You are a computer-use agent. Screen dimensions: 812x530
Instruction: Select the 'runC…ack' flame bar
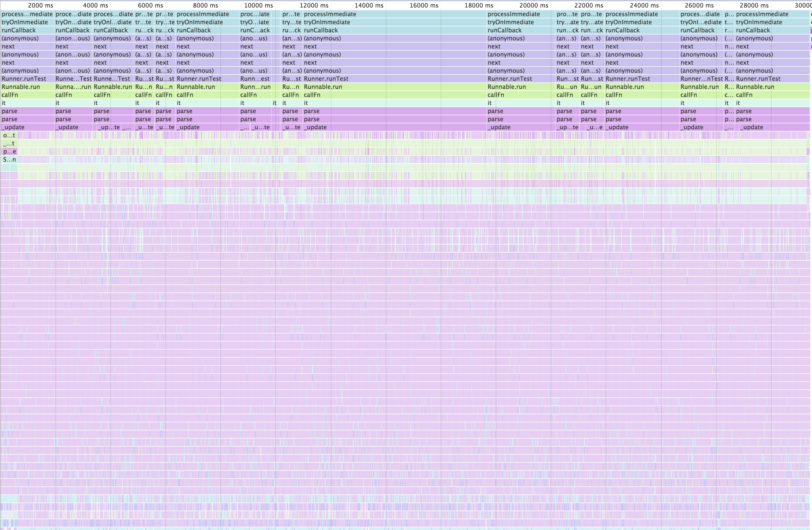(x=255, y=30)
